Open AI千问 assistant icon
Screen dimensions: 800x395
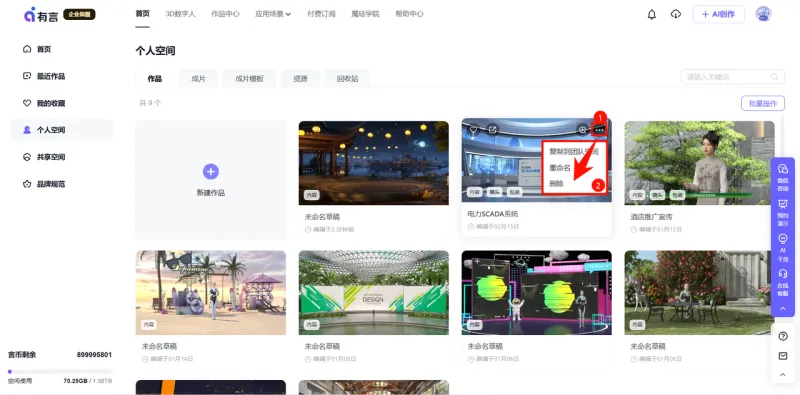pos(783,248)
